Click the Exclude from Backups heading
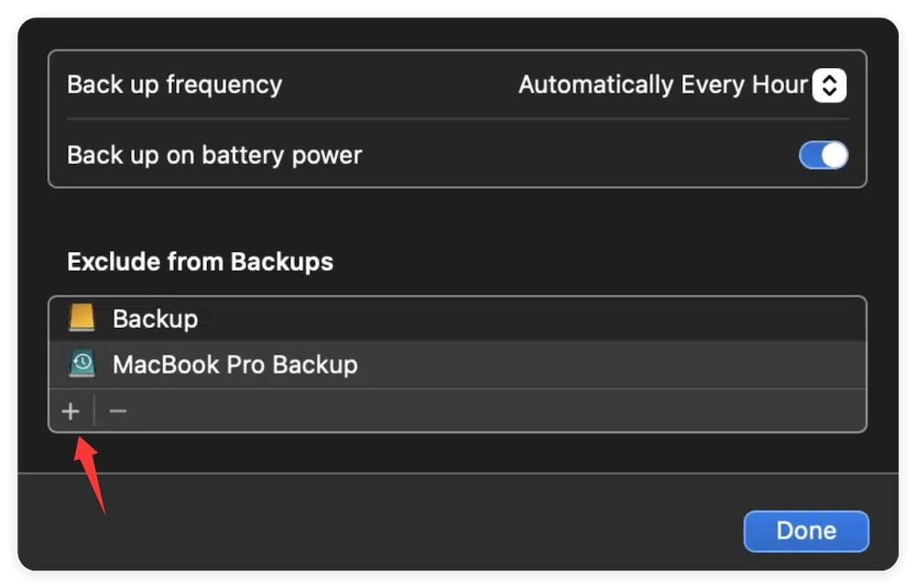916x588 pixels. click(x=200, y=262)
